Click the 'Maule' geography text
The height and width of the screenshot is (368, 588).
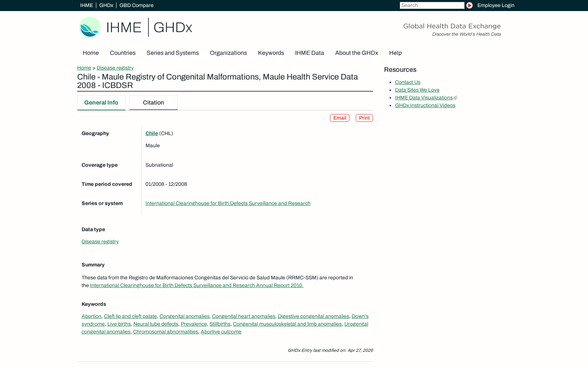153,145
